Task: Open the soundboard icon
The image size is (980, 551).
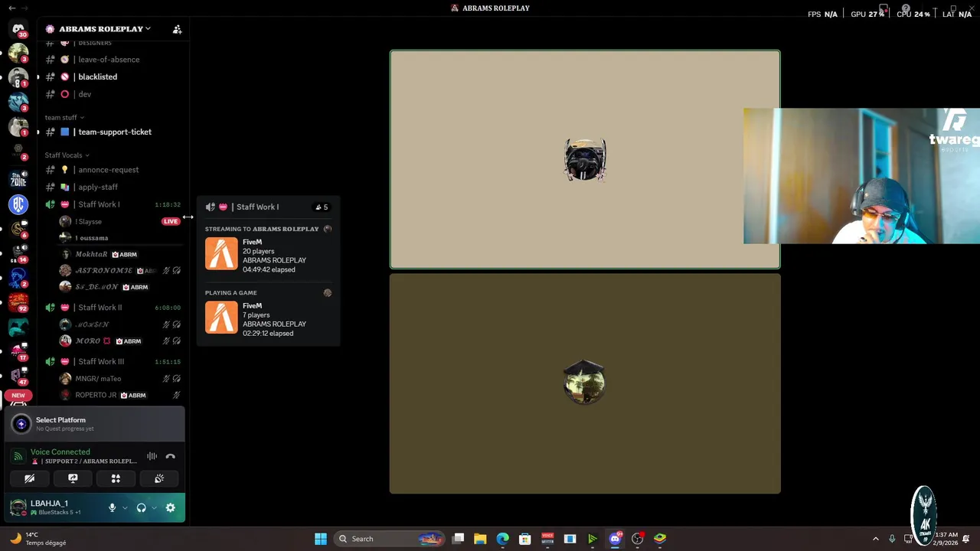Action: click(159, 478)
